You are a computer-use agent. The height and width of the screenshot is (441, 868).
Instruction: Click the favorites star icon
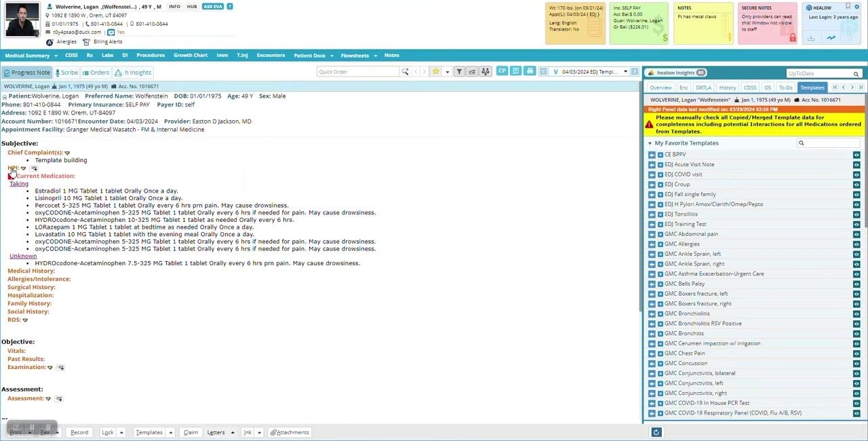(435, 72)
